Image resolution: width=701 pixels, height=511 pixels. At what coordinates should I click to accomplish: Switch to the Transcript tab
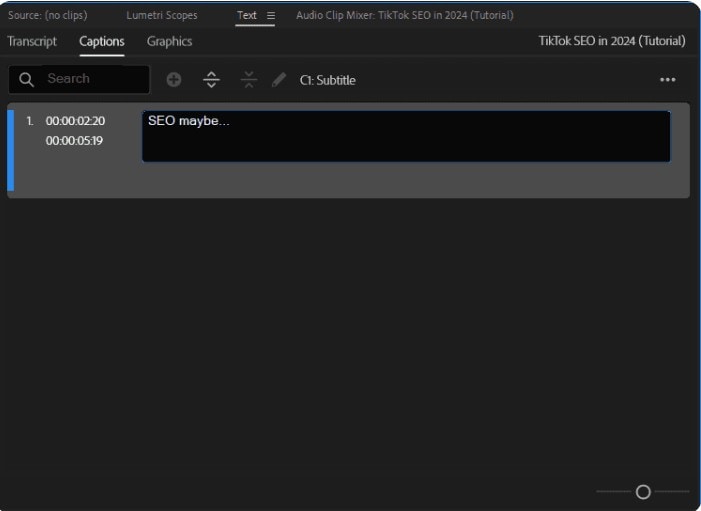[32, 41]
